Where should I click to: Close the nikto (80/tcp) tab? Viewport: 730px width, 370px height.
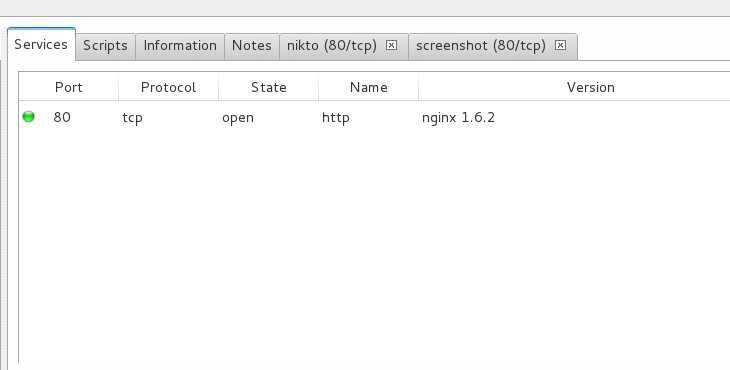pyautogui.click(x=392, y=45)
